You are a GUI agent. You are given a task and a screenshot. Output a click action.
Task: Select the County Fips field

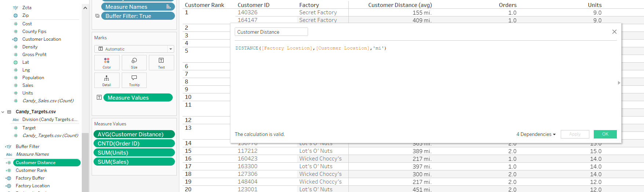click(x=34, y=32)
